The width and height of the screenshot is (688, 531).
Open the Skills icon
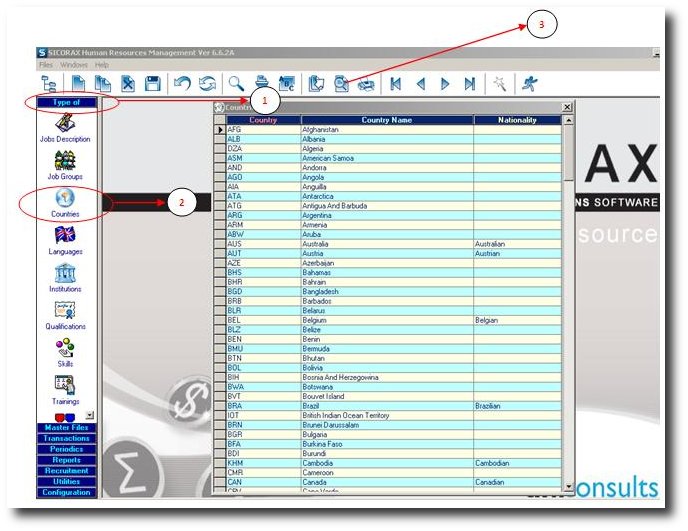tap(66, 348)
